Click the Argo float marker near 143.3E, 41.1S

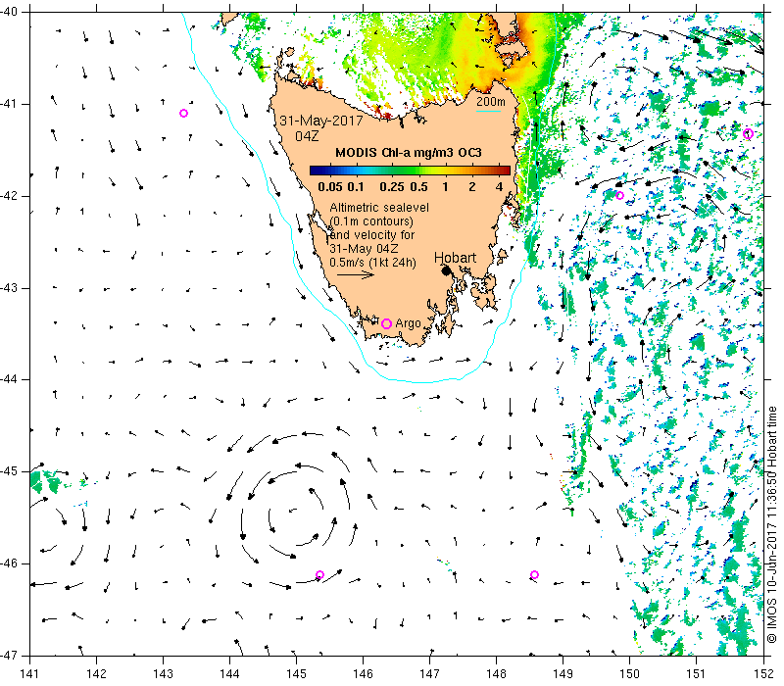[x=183, y=114]
